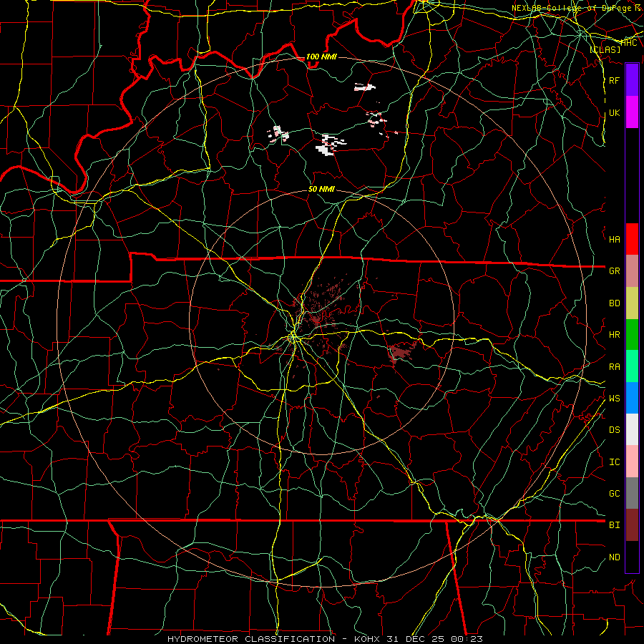Screen dimensions: 644x644
Task: Select the GR graupel legend swatch
Action: point(632,271)
